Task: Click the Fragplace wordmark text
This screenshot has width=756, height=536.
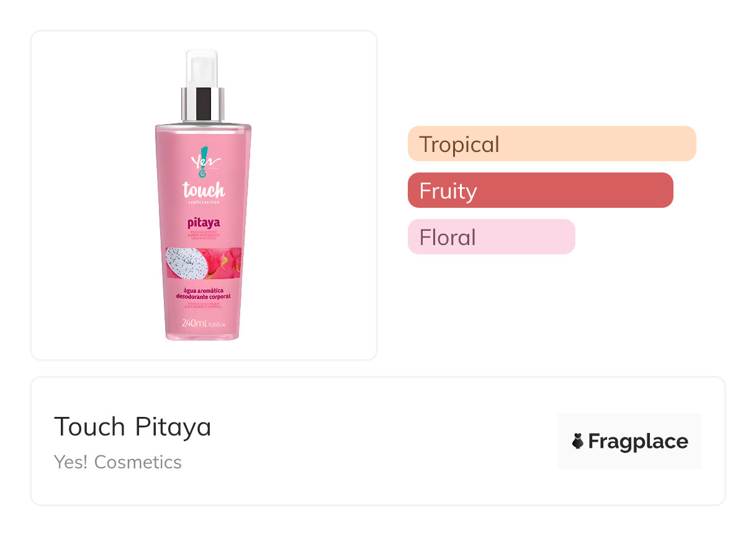Action: [x=638, y=442]
